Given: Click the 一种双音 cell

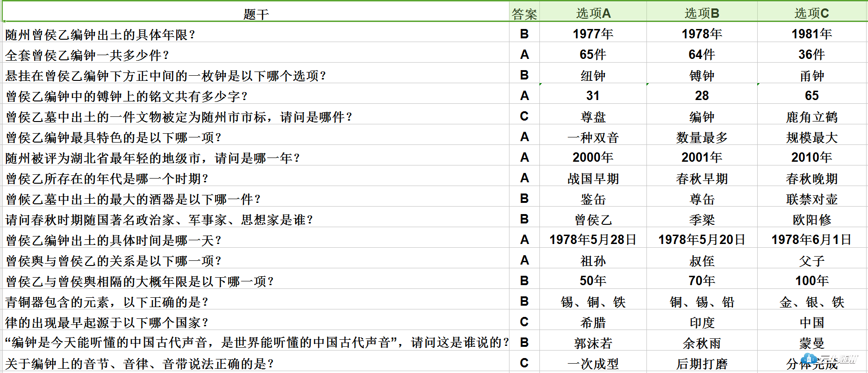Looking at the screenshot, I should 593,137.
